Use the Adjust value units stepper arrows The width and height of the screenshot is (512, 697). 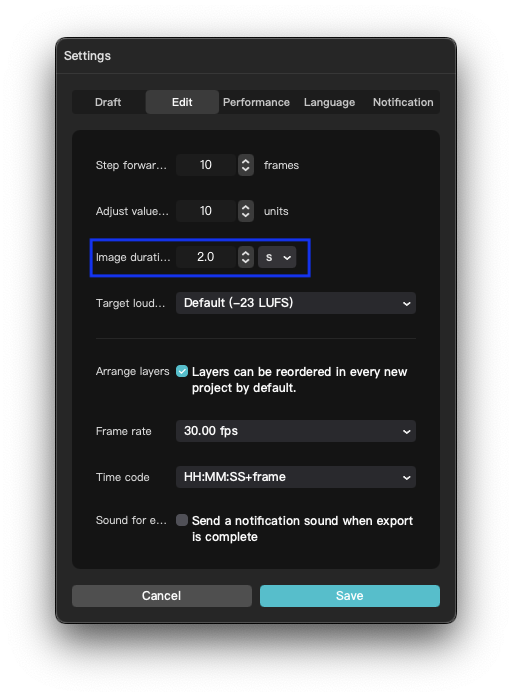246,211
